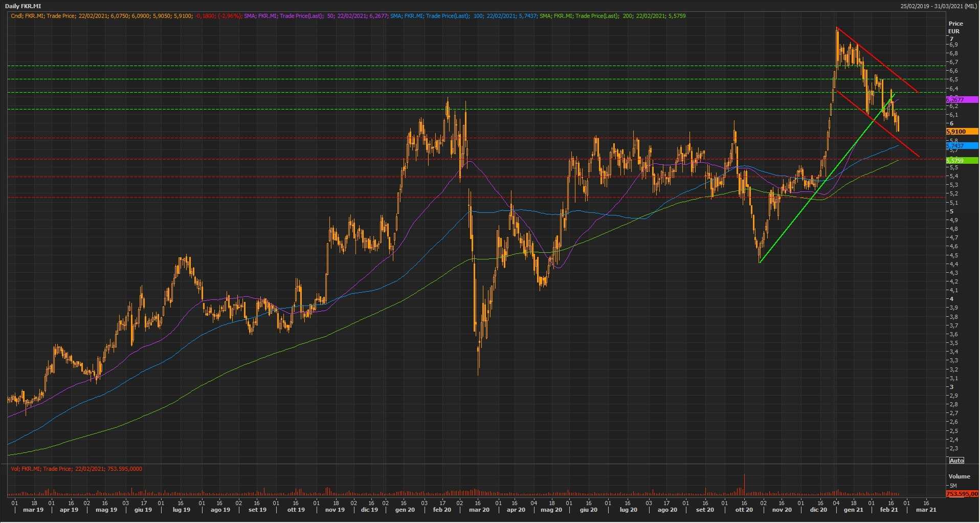The image size is (980, 523).
Task: Open the date range 25/02/2019 - 31/03/2021
Action: (x=939, y=6)
